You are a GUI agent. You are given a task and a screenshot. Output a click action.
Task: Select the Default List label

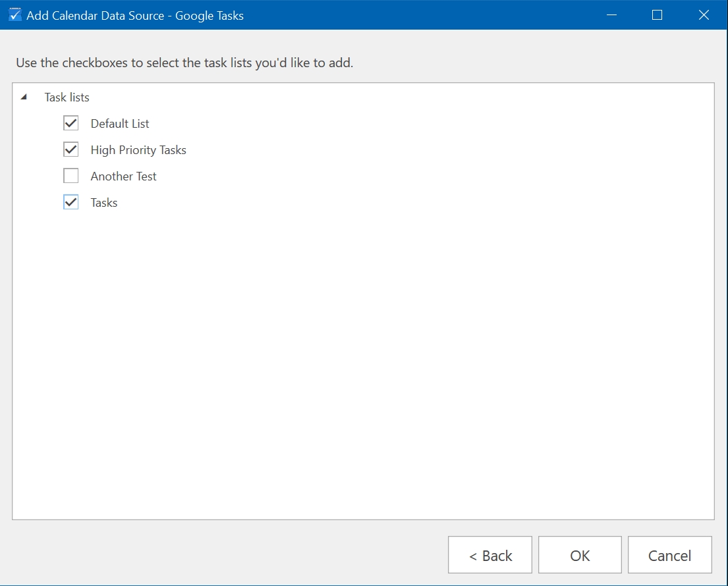point(120,123)
